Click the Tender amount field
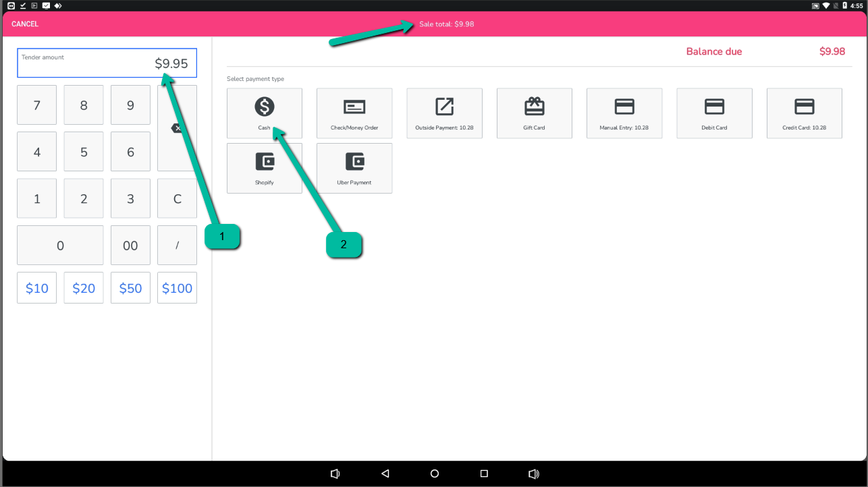The width and height of the screenshot is (868, 487). 107,63
